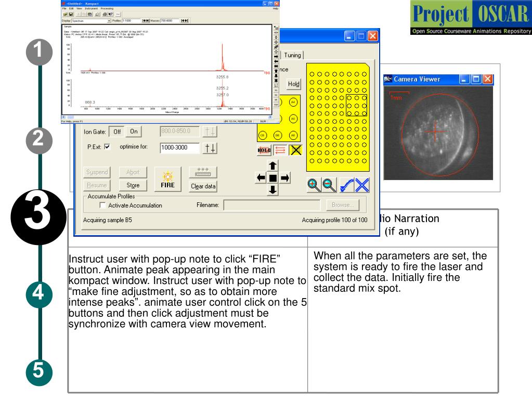
Task: Click the Store button
Action: (x=133, y=185)
